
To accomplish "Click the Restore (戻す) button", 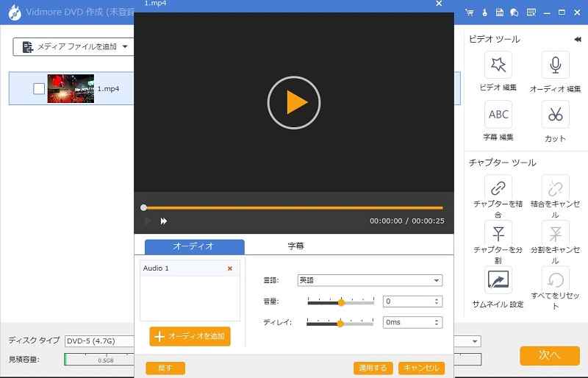I will coord(165,368).
